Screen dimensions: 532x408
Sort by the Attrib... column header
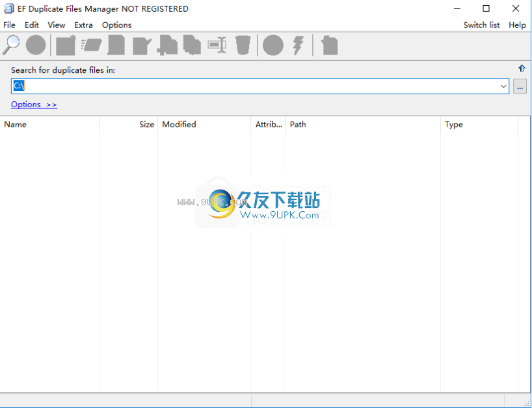coord(269,124)
